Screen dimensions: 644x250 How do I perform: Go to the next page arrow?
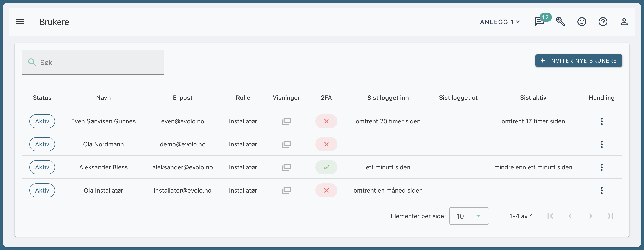(x=590, y=216)
